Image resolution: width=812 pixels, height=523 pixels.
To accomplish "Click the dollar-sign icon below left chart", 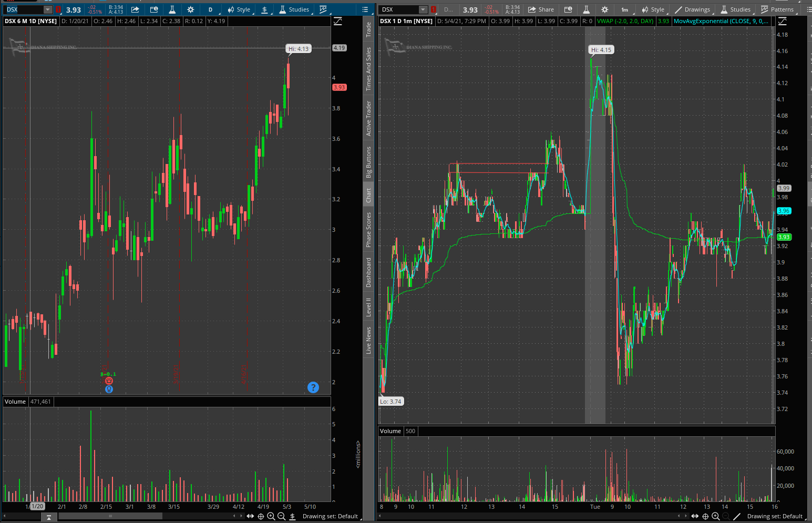I will click(x=293, y=516).
